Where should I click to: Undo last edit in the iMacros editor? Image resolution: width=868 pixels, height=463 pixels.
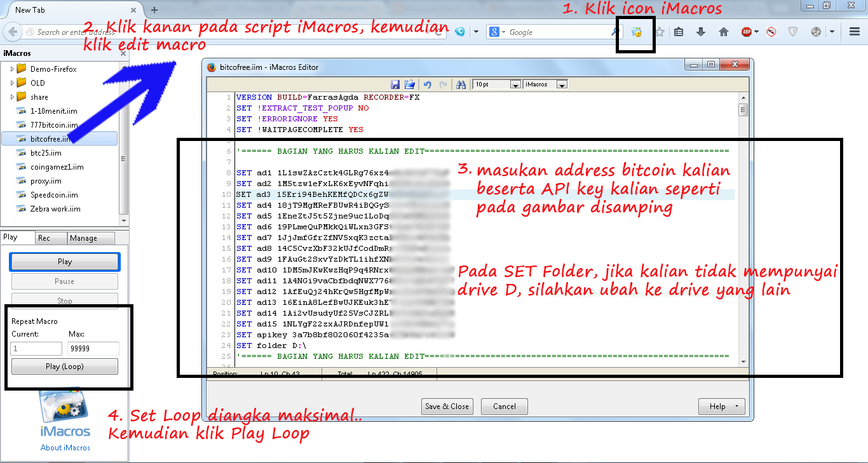(427, 84)
